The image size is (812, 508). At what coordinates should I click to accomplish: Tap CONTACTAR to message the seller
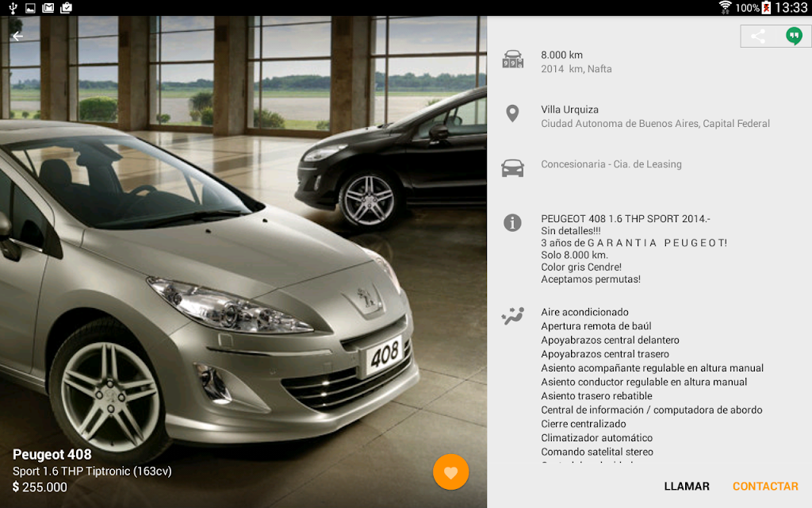click(765, 487)
